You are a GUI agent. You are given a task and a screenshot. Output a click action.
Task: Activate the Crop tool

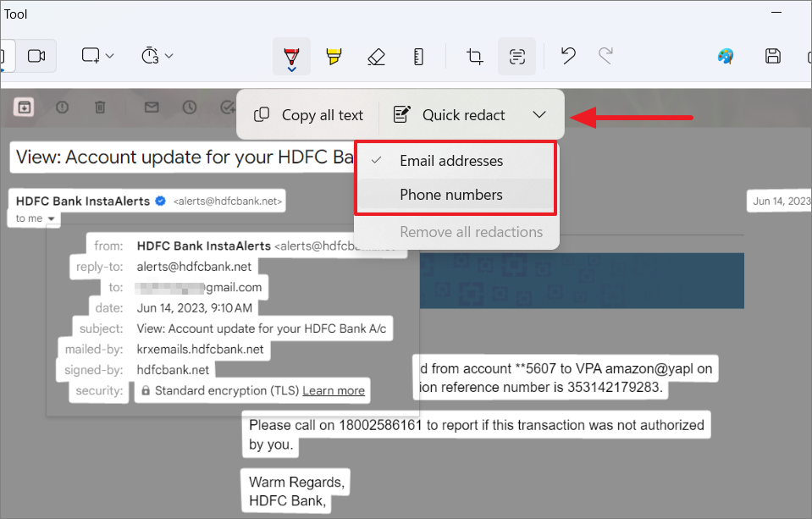[x=474, y=56]
